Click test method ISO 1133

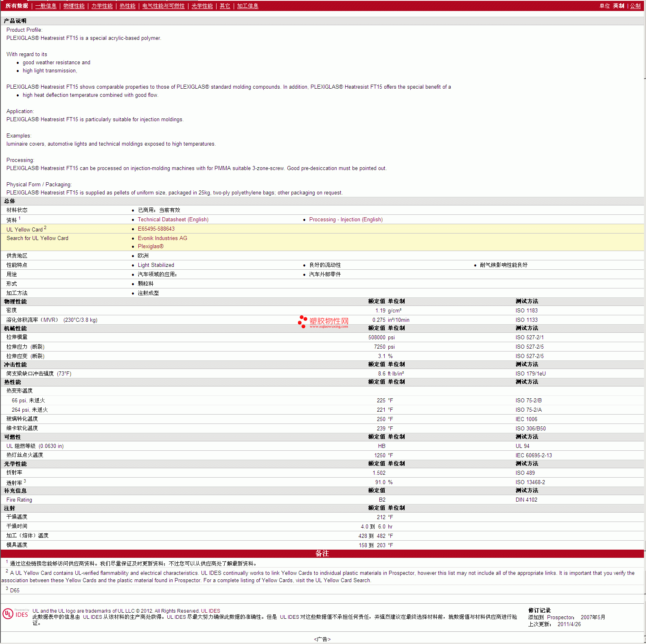tap(526, 320)
